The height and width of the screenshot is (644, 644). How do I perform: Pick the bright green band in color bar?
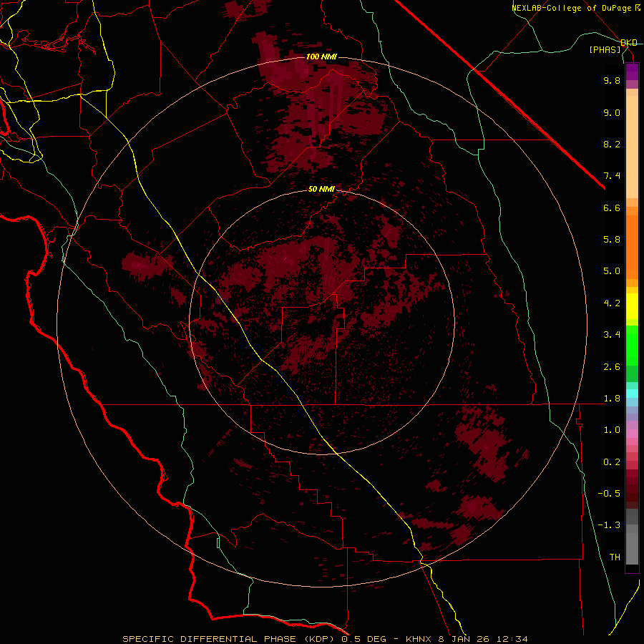[632, 345]
